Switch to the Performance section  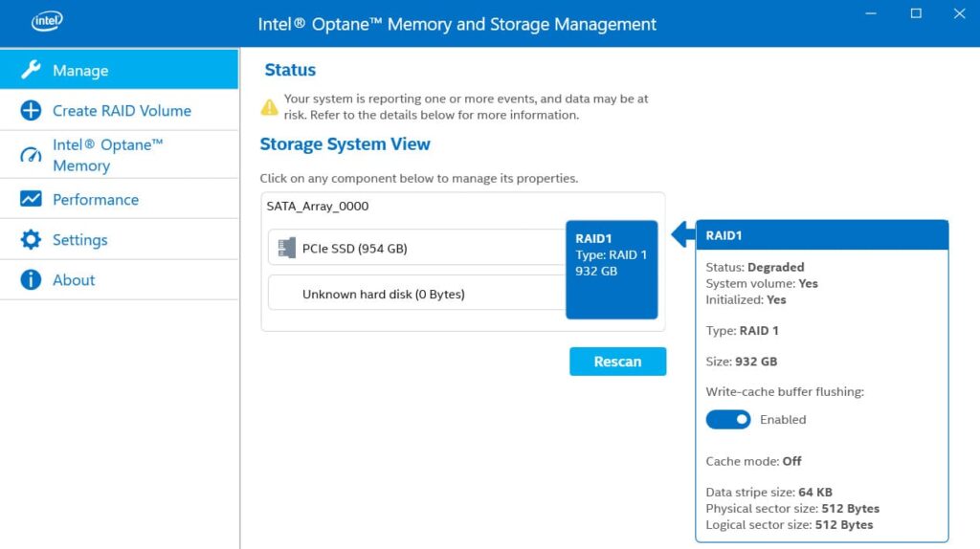[x=96, y=200]
